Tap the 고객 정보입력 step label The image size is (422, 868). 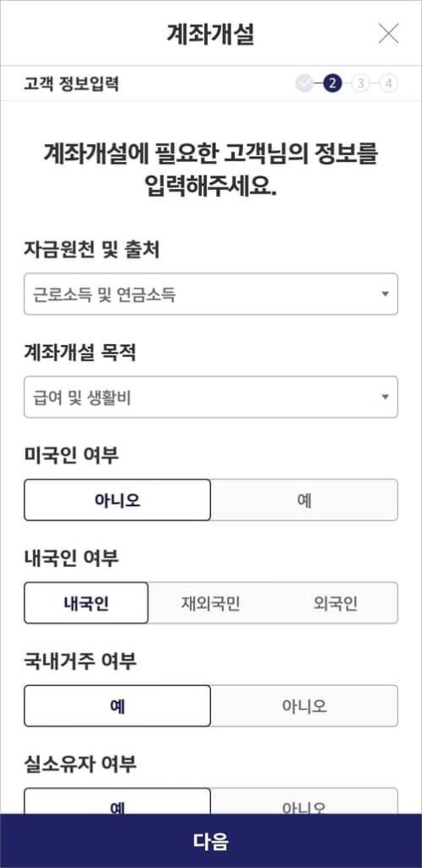(x=72, y=84)
